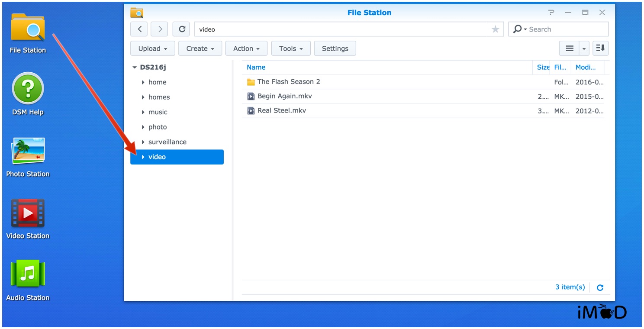Click the File Station title bar folder icon
Screen dimensions: 644x329
tap(137, 13)
